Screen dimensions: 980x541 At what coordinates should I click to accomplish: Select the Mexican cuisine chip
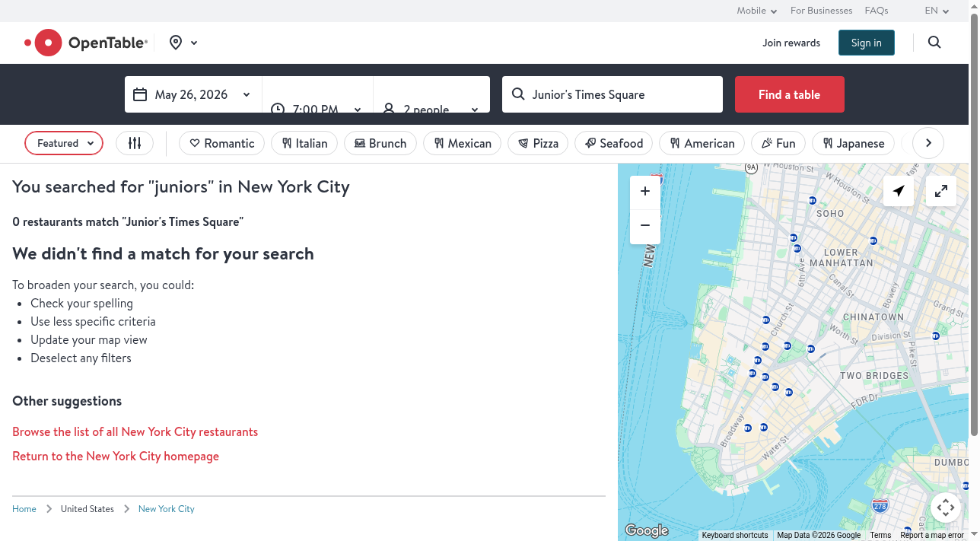coord(463,143)
